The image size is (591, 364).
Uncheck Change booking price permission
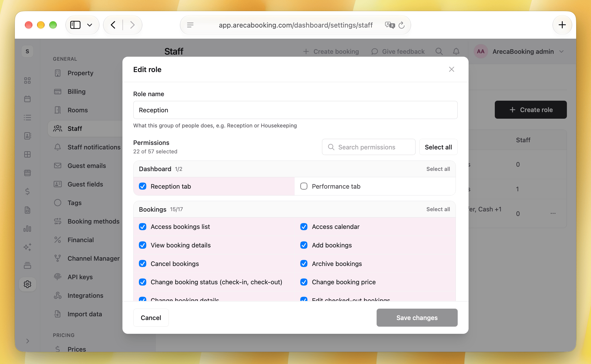304,282
